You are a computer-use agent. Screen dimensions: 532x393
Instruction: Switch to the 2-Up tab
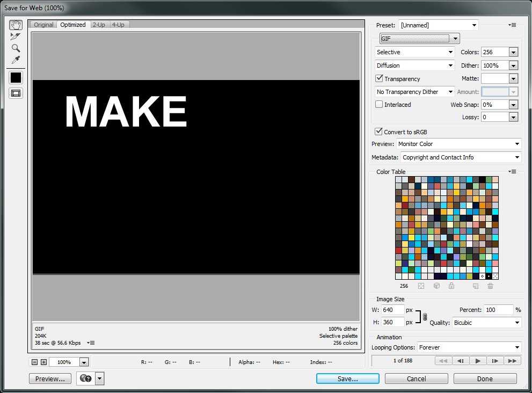click(99, 25)
